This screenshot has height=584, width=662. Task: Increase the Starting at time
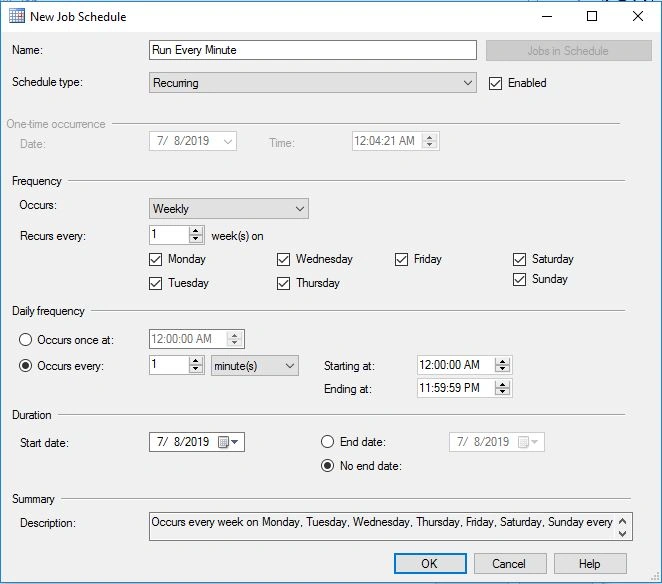pyautogui.click(x=502, y=361)
